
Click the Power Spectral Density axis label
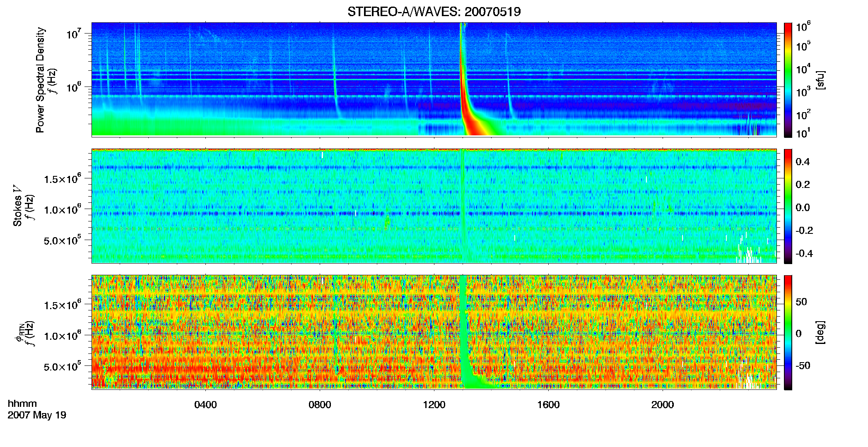(40, 80)
